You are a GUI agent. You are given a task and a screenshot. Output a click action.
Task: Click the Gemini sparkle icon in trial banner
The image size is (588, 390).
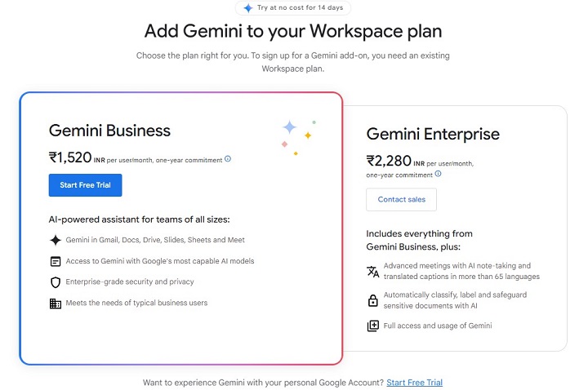(x=248, y=8)
